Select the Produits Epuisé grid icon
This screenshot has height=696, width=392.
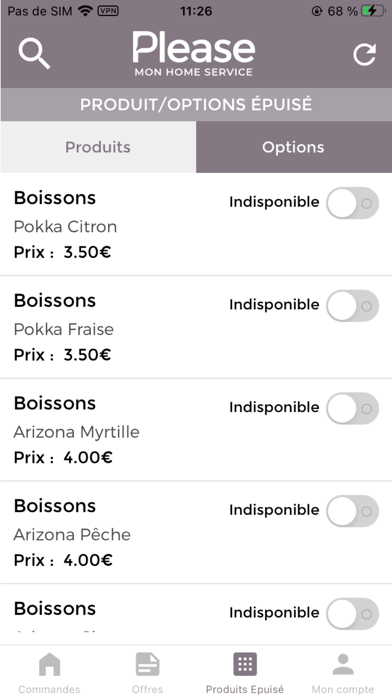[245, 664]
